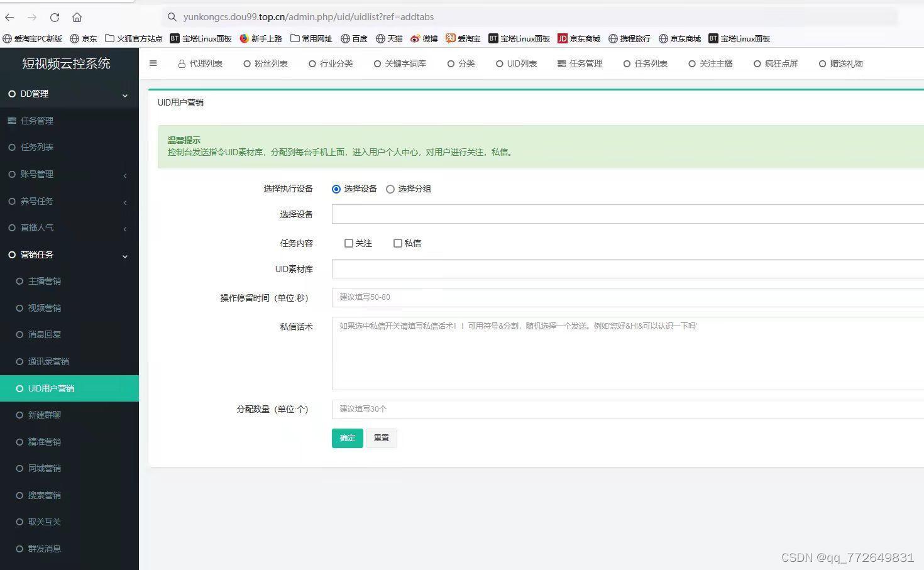Open the 天猫 bookmark
Viewport: 924px width, 570px height.
(x=389, y=39)
